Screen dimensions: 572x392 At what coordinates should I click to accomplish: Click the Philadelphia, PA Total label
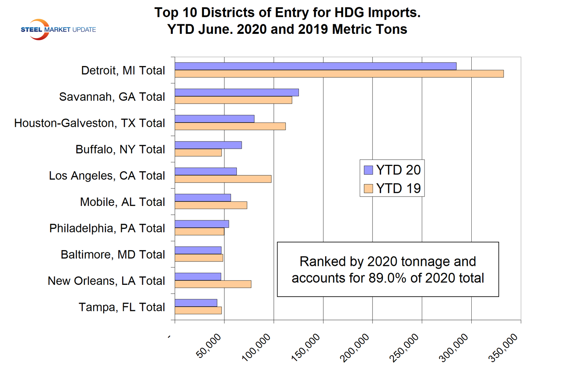107,228
